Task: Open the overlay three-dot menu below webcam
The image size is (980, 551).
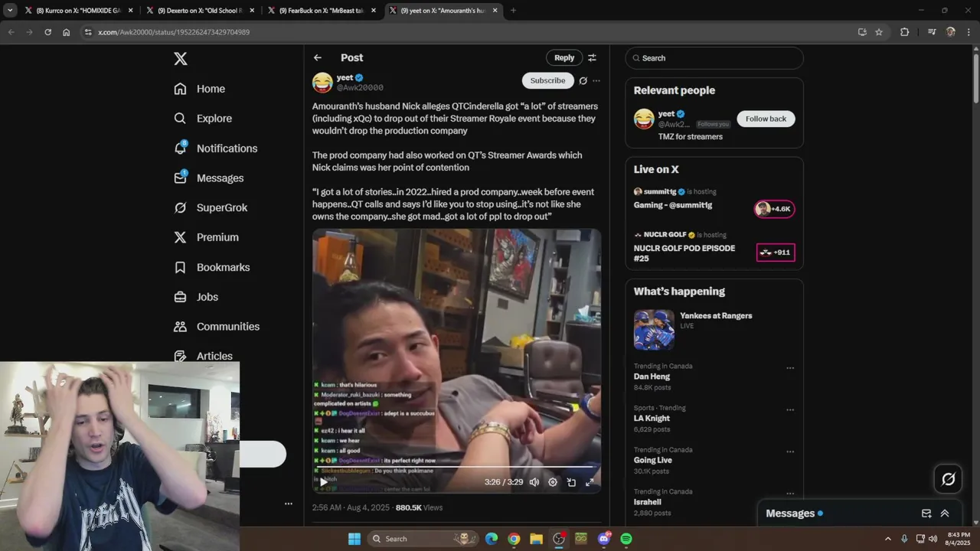Action: click(289, 504)
